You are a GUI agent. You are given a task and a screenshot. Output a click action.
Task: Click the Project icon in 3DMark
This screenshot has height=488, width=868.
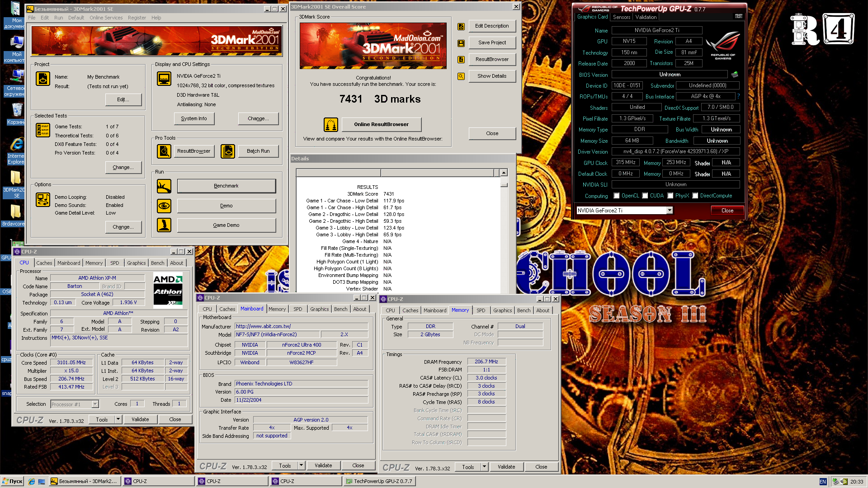pos(43,79)
